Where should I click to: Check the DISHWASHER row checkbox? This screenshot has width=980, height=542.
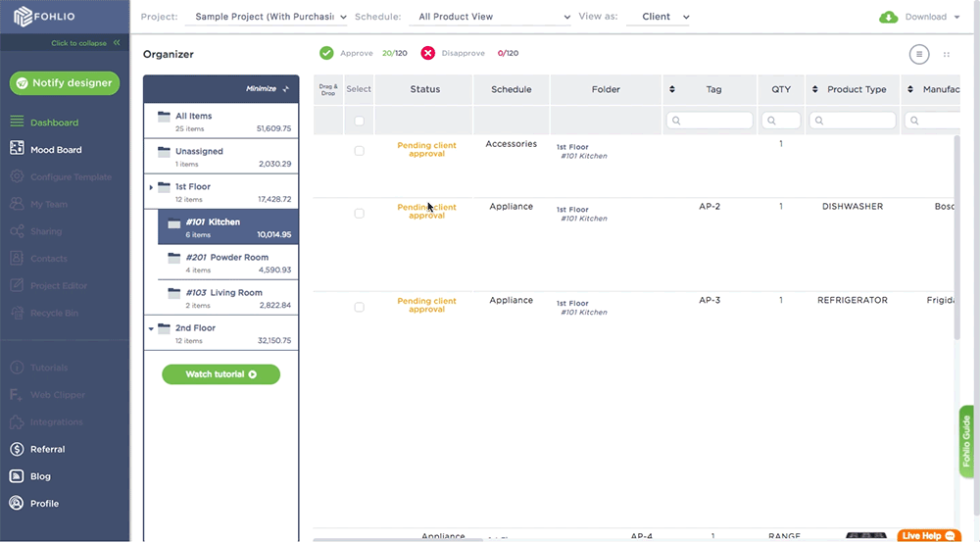point(359,213)
